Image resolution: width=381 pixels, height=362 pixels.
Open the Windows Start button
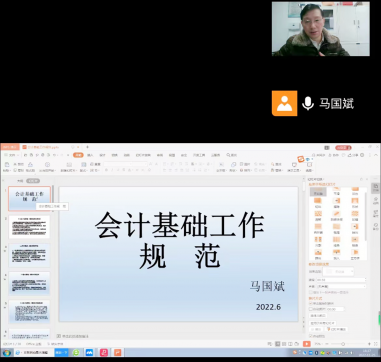(x=6, y=352)
